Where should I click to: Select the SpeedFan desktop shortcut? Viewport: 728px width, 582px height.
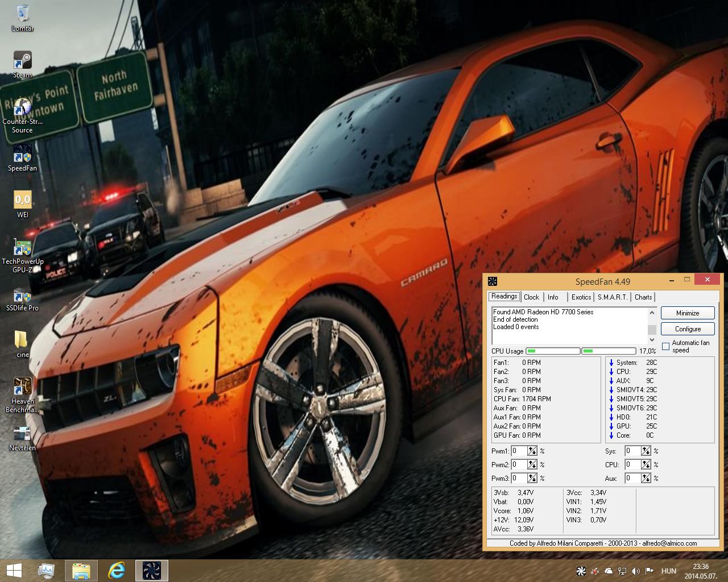click(22, 157)
